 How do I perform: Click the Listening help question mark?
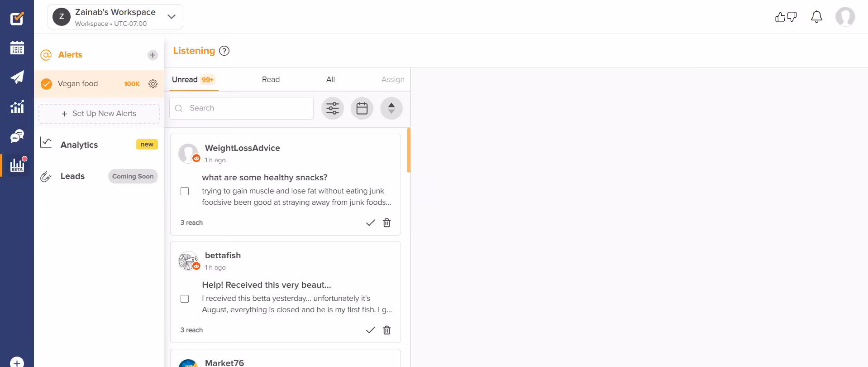224,51
